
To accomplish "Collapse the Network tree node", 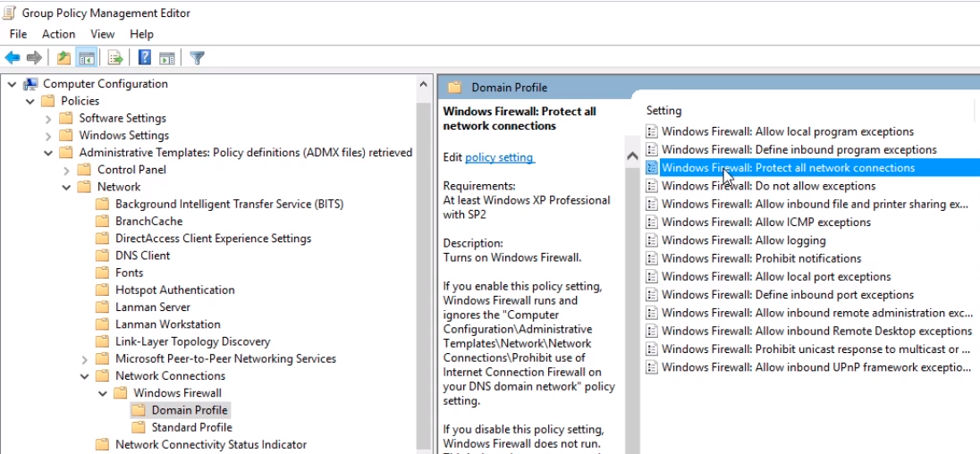I will 66,187.
